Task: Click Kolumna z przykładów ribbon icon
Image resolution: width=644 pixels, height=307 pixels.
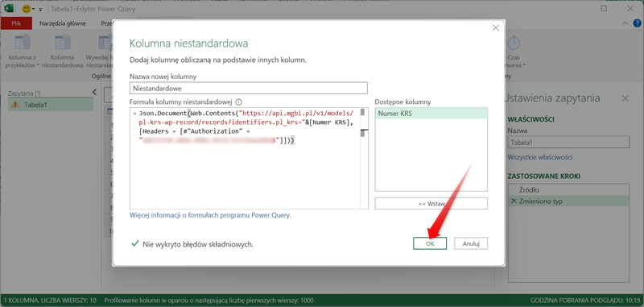Action: click(22, 43)
